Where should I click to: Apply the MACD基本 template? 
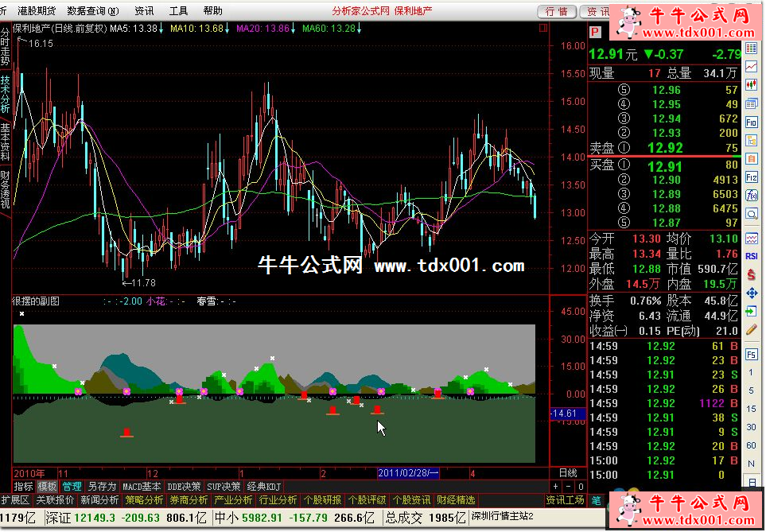tap(142, 487)
